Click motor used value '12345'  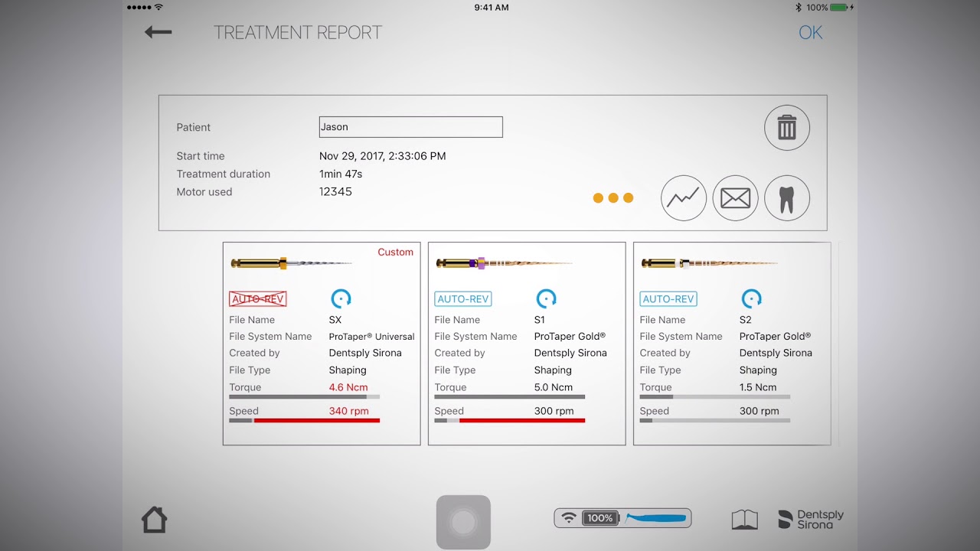pos(335,192)
